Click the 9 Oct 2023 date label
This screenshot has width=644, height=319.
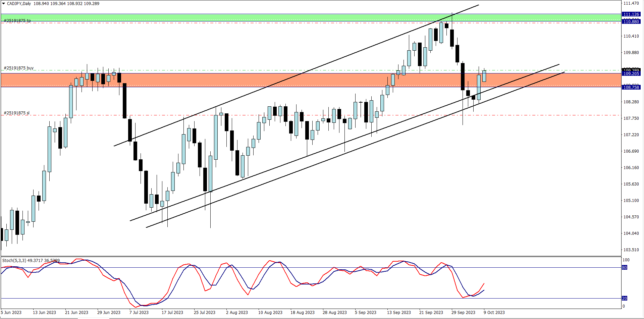494,313
